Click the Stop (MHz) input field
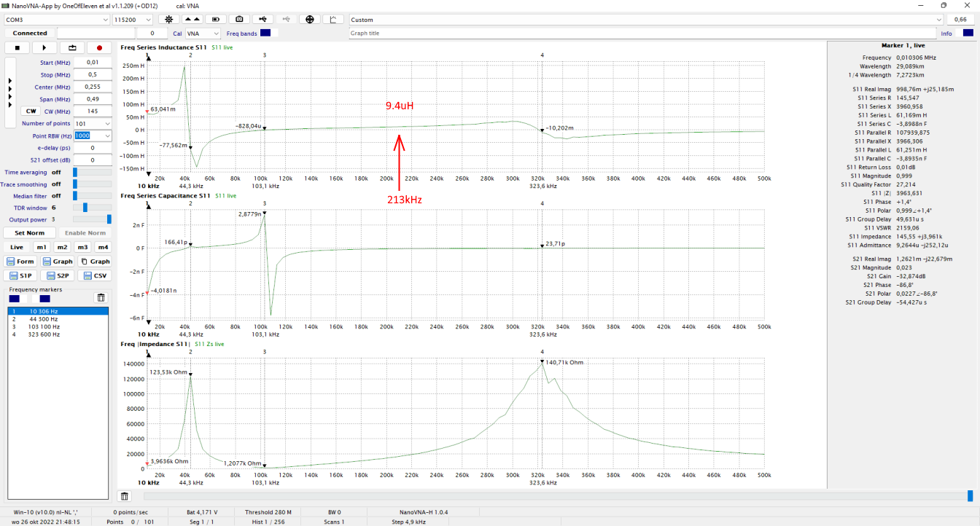Image resolution: width=980 pixels, height=526 pixels. [x=93, y=74]
